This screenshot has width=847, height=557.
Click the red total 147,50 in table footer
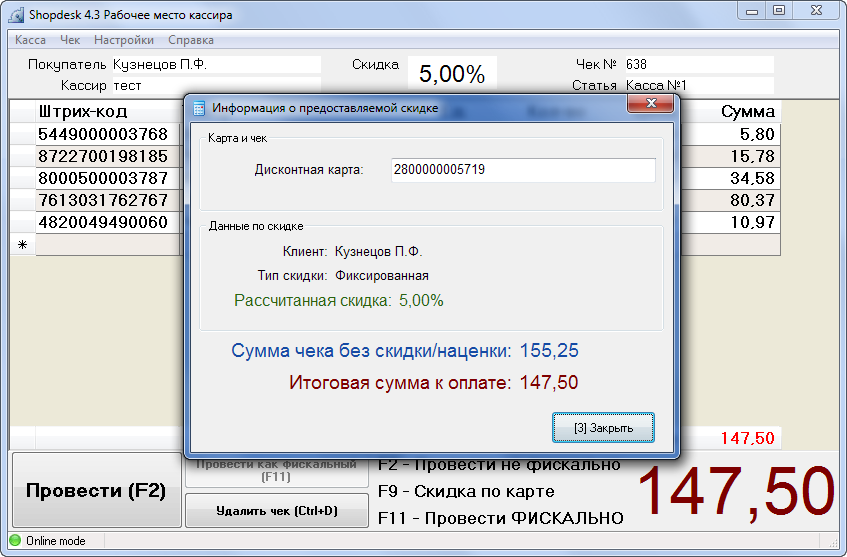click(748, 438)
